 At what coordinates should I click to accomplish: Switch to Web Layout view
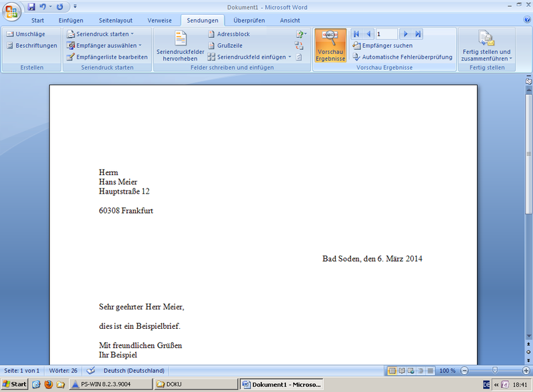411,371
